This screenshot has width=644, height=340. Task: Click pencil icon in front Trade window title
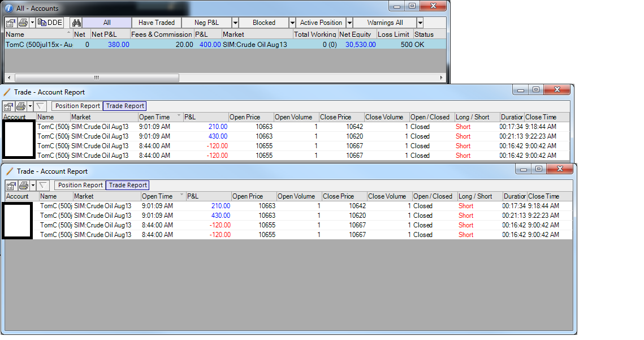click(10, 171)
